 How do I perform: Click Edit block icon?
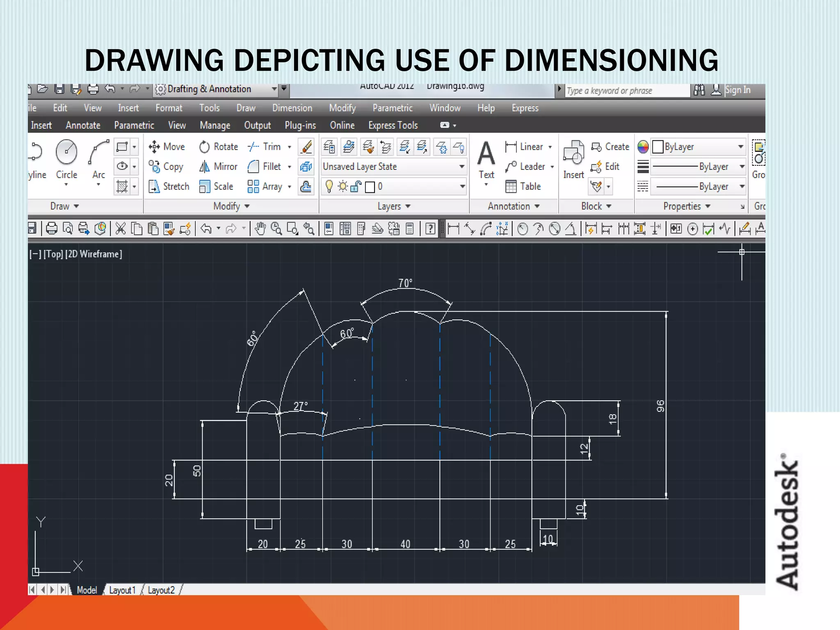pyautogui.click(x=596, y=167)
